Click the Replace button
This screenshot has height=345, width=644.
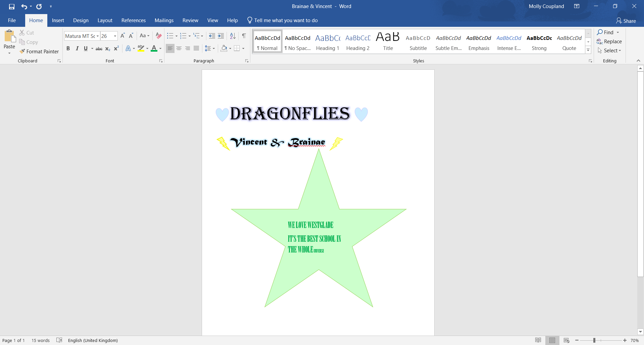coord(609,42)
